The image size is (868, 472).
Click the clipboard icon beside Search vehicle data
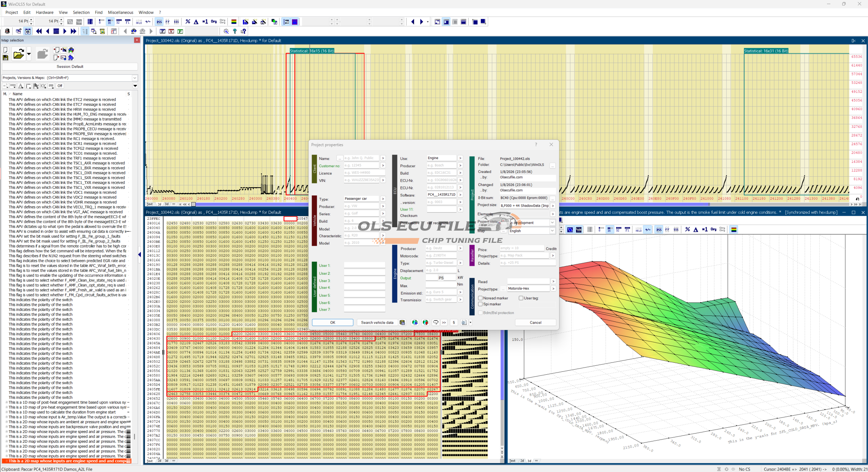coord(402,322)
